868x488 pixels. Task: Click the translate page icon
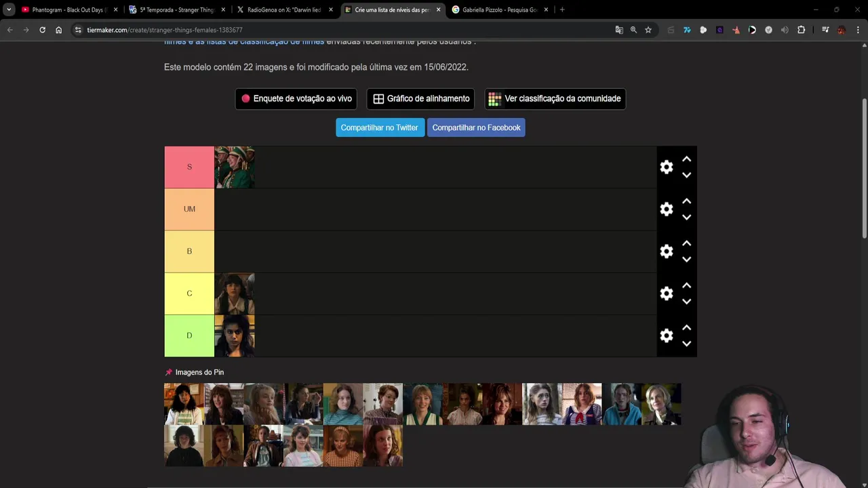coord(619,30)
